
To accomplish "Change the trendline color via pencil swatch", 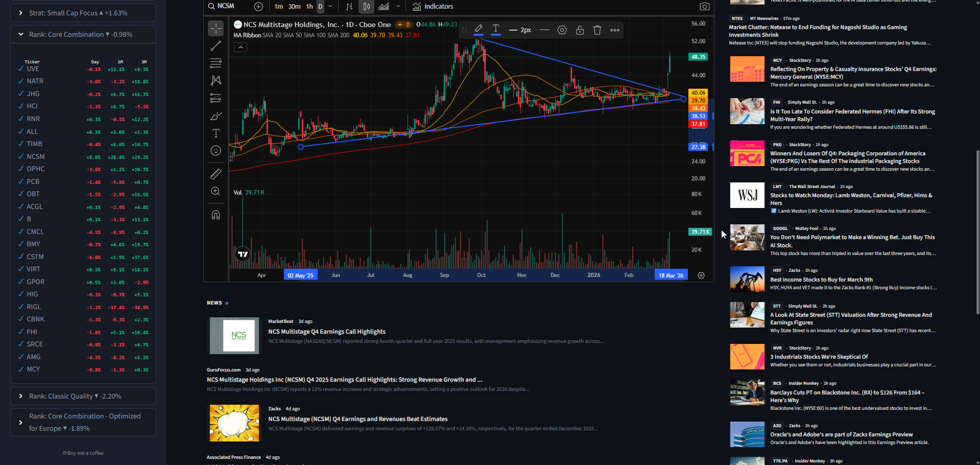I will click(479, 30).
